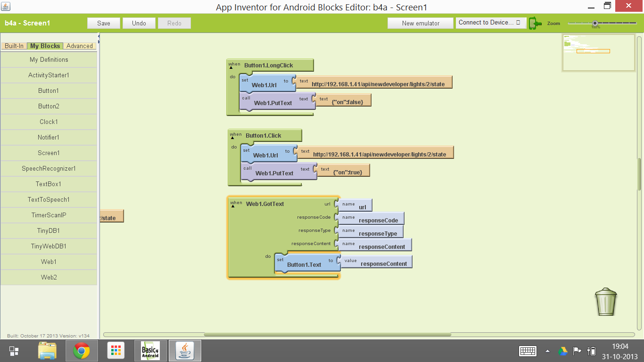Click the trash can icon
Image resolution: width=644 pixels, height=362 pixels.
(x=606, y=302)
